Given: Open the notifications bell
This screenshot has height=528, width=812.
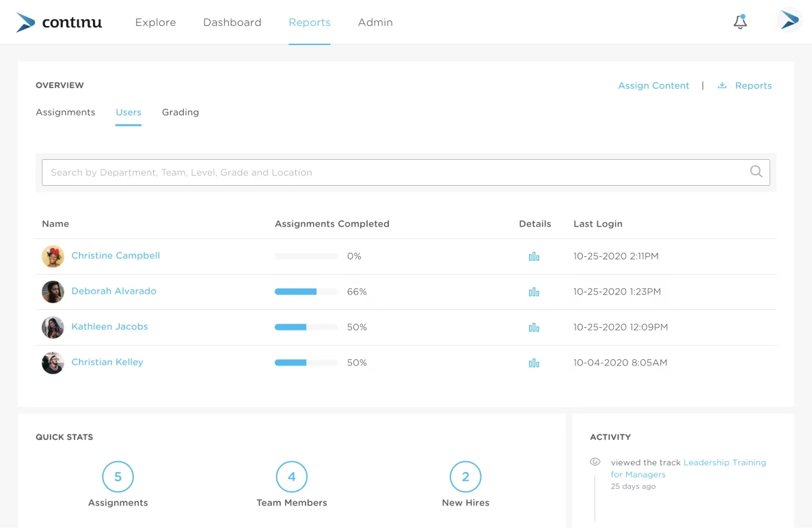Looking at the screenshot, I should (740, 22).
